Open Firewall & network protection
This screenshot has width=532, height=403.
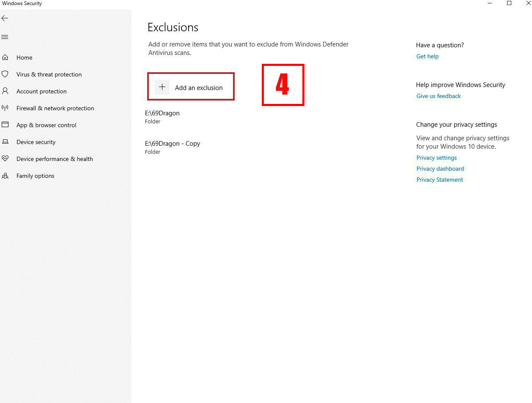point(55,108)
